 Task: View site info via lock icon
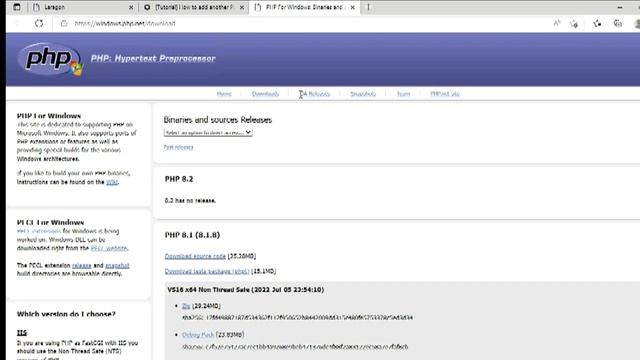64,24
